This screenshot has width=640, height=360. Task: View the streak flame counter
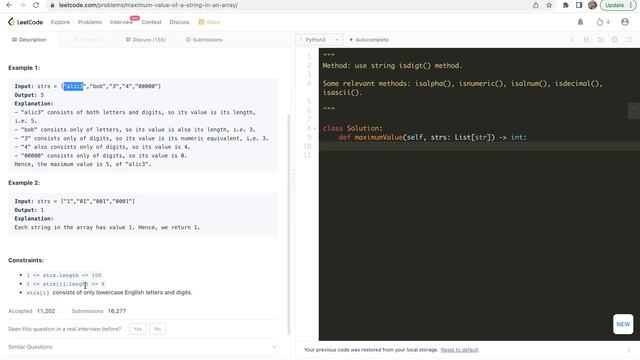tap(603, 22)
